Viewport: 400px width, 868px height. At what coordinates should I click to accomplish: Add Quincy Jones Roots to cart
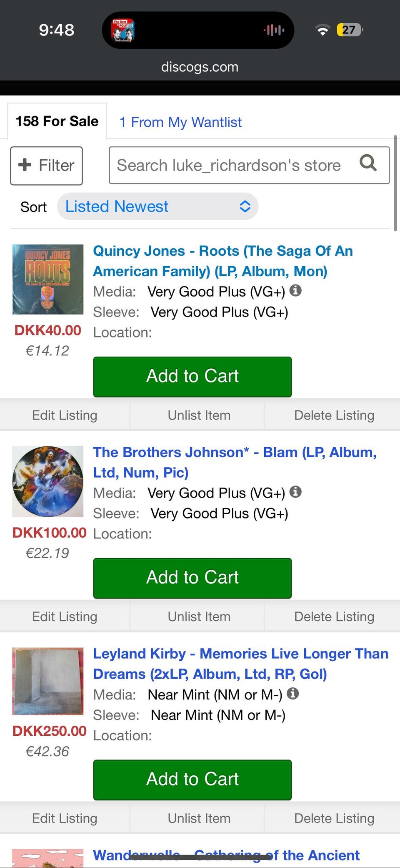192,376
